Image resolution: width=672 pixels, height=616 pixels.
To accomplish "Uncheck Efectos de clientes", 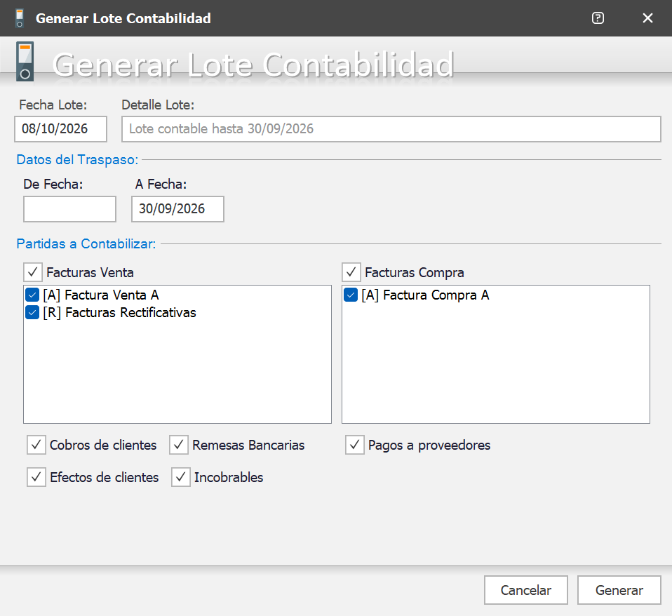I will click(36, 477).
